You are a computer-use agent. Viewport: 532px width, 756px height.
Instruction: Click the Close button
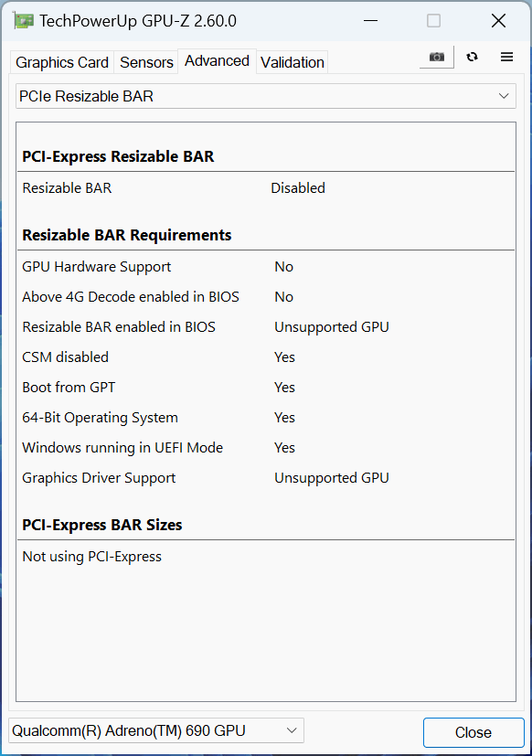[x=473, y=732]
